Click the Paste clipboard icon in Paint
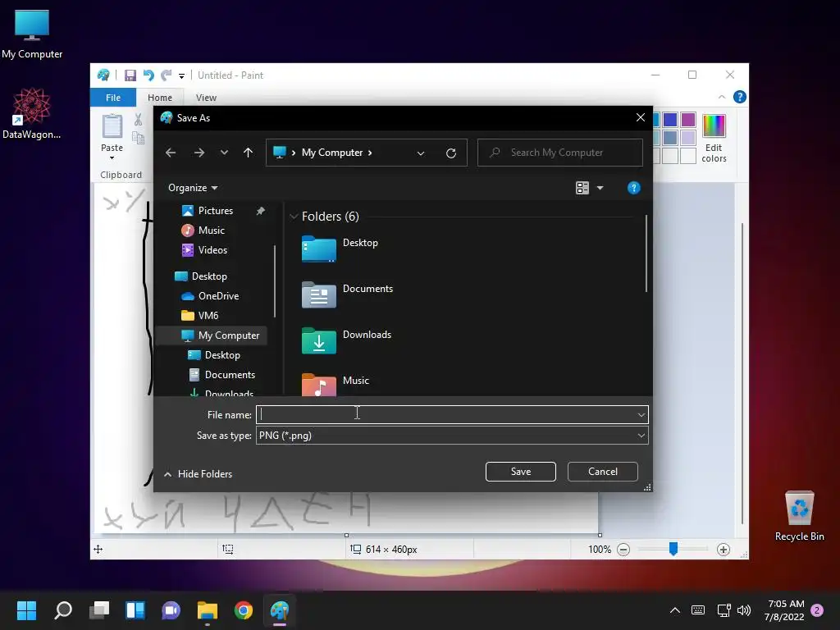Screen dimensions: 840x630 112,126
